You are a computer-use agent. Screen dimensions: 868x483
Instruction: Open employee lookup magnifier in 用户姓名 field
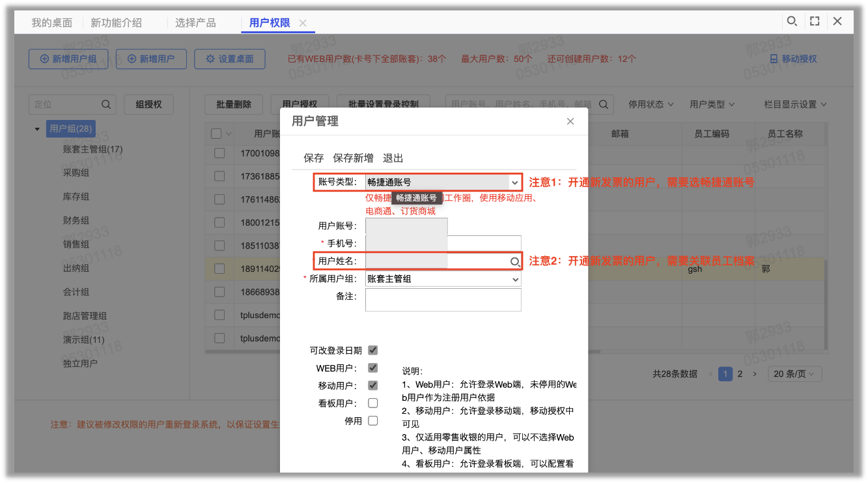tap(515, 262)
